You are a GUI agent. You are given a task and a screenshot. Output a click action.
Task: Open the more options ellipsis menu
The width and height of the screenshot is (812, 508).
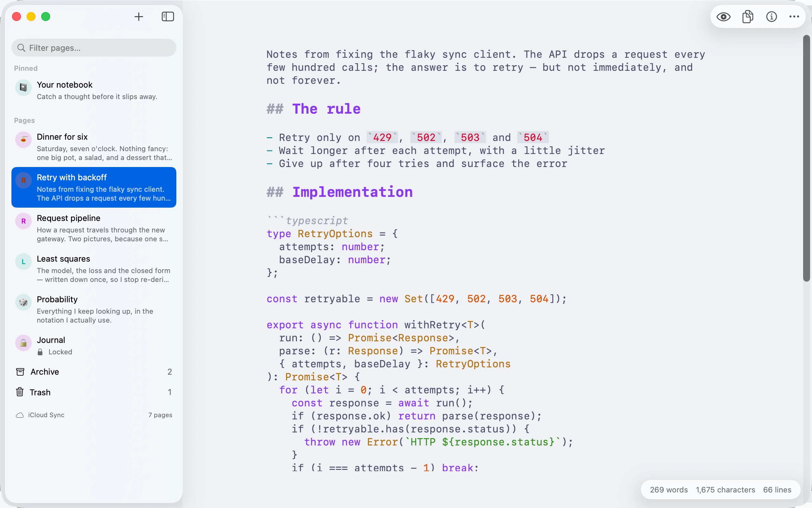[x=794, y=17]
